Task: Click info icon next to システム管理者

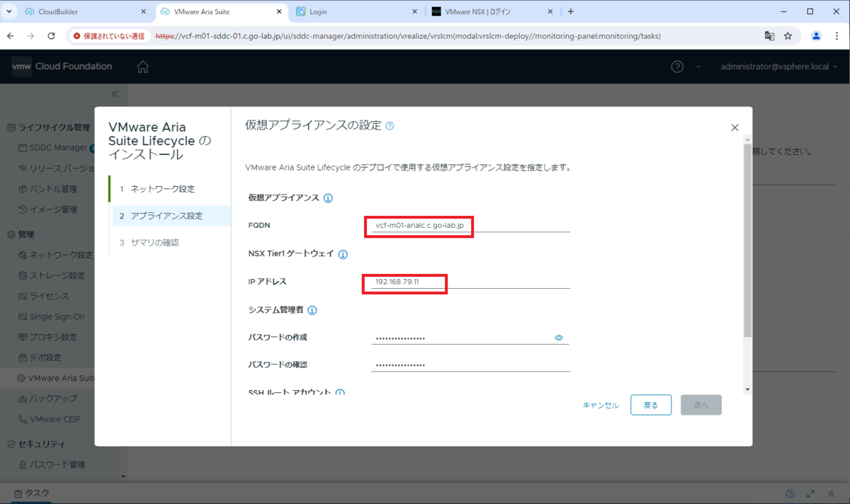Action: coord(312,310)
